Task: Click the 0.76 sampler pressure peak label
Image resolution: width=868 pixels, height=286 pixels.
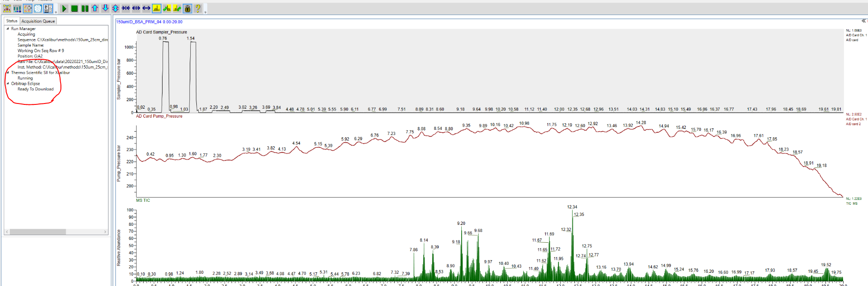Action: click(x=163, y=39)
